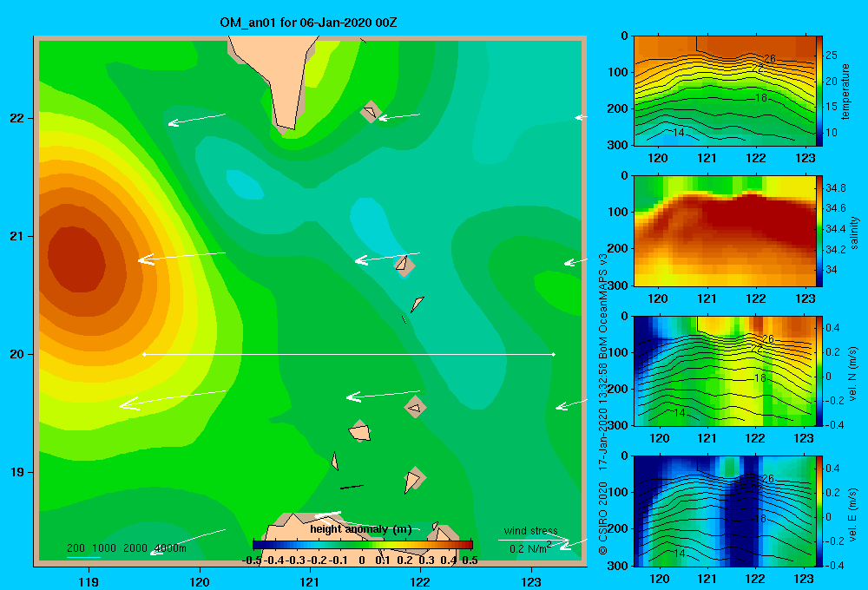The width and height of the screenshot is (868, 590).
Task: Click longitude label 121 on main map
Action: click(310, 581)
